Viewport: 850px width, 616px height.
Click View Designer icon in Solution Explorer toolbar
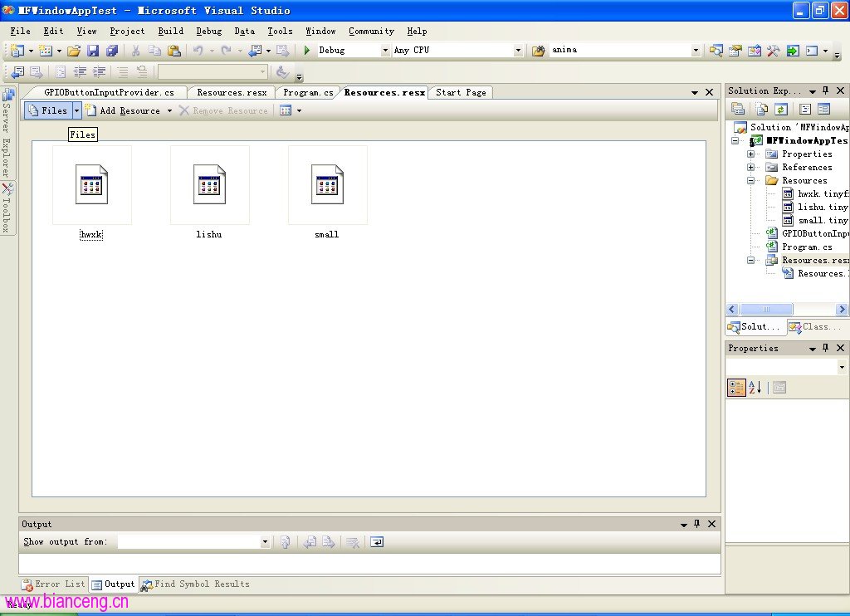(x=824, y=109)
